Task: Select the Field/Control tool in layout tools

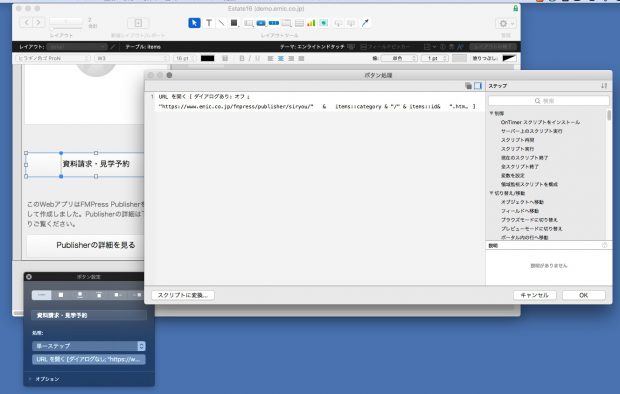Action: coord(248,23)
